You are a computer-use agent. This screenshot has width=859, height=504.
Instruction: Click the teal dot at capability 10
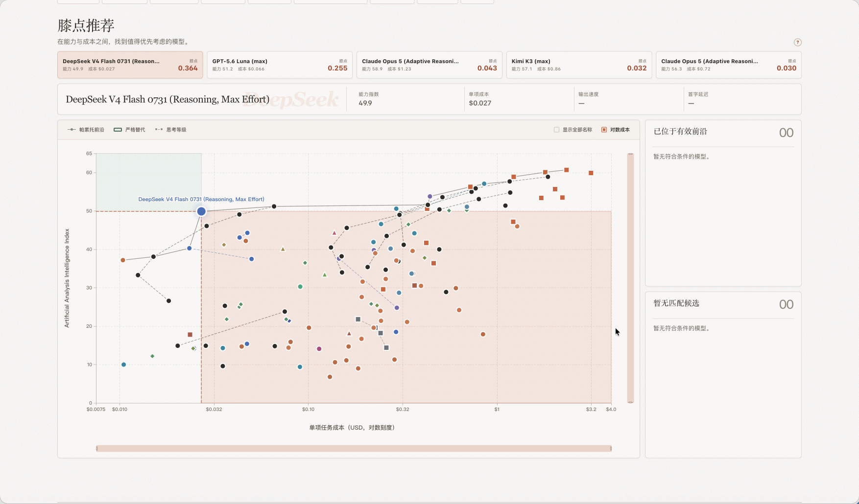pyautogui.click(x=123, y=365)
